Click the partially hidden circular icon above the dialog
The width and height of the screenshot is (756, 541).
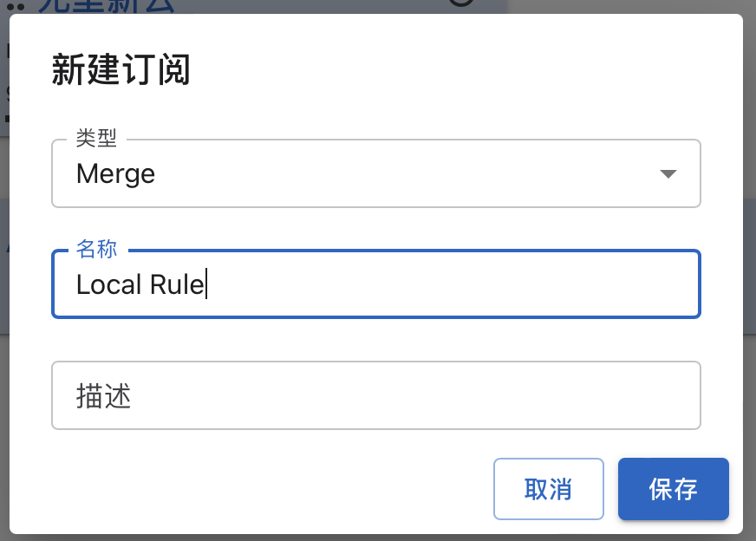point(461,3)
